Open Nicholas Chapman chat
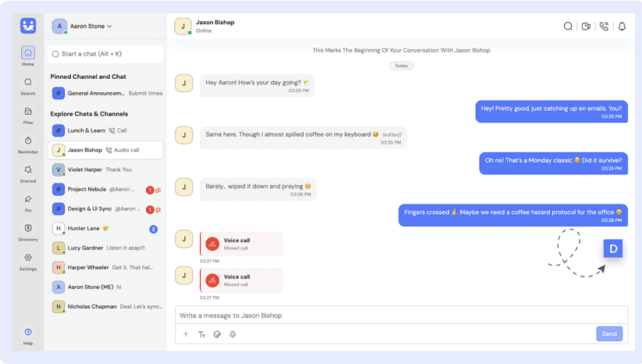Image resolution: width=642 pixels, height=364 pixels. pyautogui.click(x=105, y=307)
